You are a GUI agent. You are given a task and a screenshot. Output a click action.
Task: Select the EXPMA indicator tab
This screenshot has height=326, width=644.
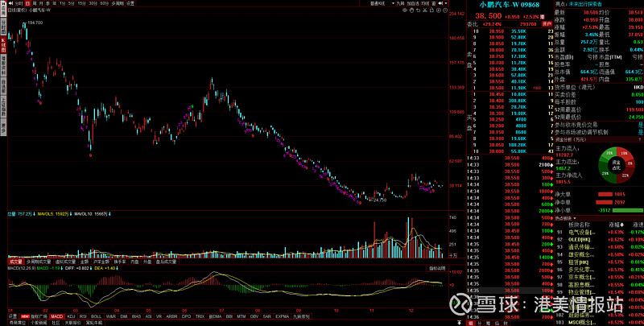click(x=283, y=316)
